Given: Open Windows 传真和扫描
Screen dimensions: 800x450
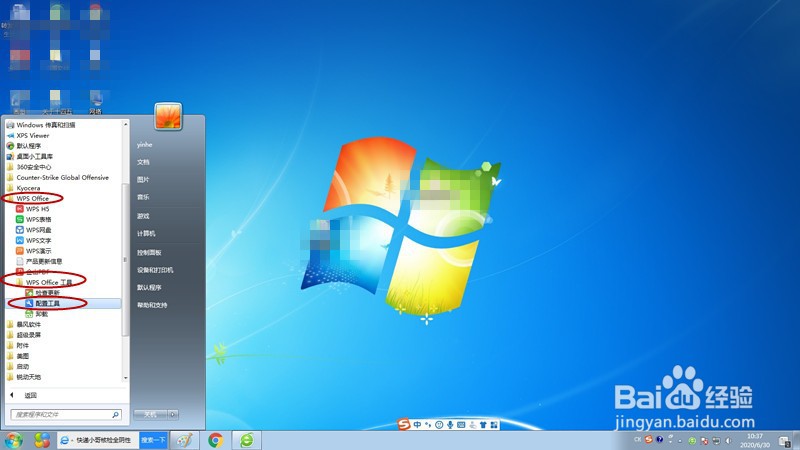Looking at the screenshot, I should [41, 125].
